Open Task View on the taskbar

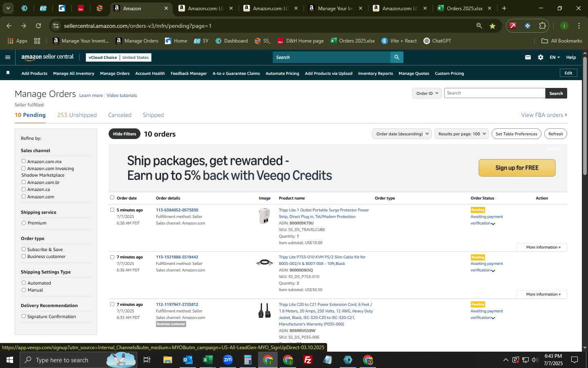tap(147, 360)
